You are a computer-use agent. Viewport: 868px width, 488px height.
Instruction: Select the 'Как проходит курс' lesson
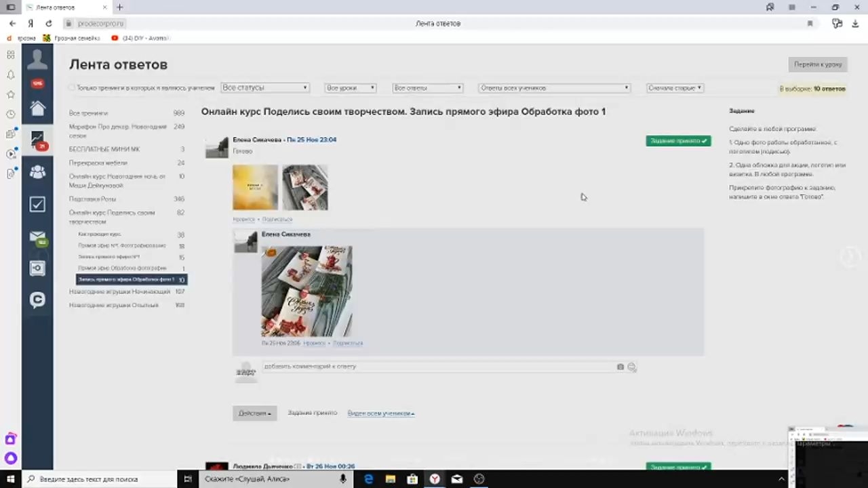pos(100,235)
